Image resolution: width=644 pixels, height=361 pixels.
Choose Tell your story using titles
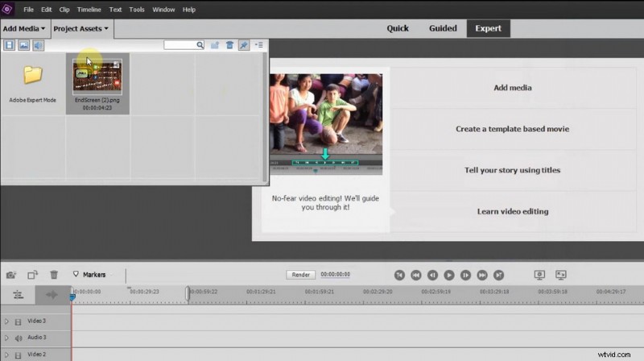point(513,170)
